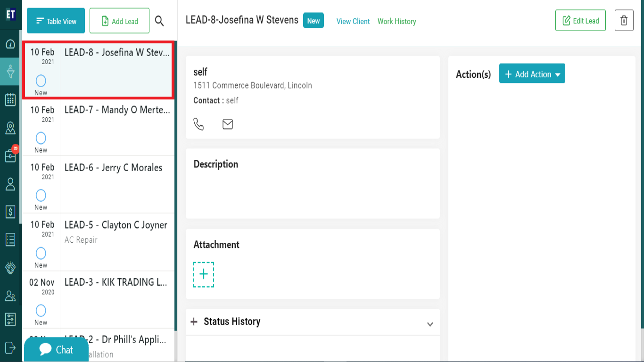Delete the lead with the trash icon
Viewport: 644px width, 362px height.
coord(624,20)
